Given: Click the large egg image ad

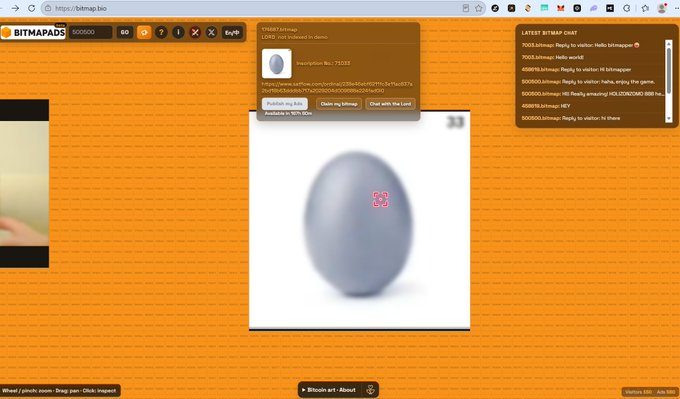Looking at the screenshot, I should pos(359,221).
